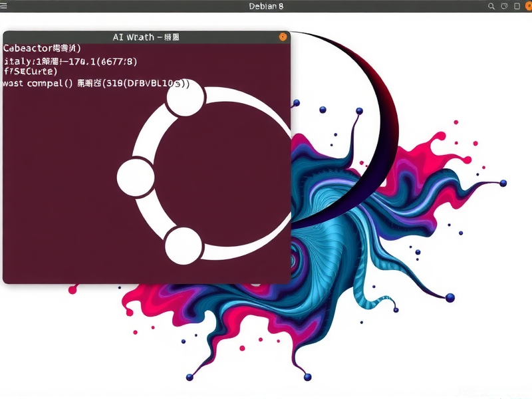The width and height of the screenshot is (532, 399).
Task: Click the small orange dot on the top-right edge
Action: pos(529,6)
